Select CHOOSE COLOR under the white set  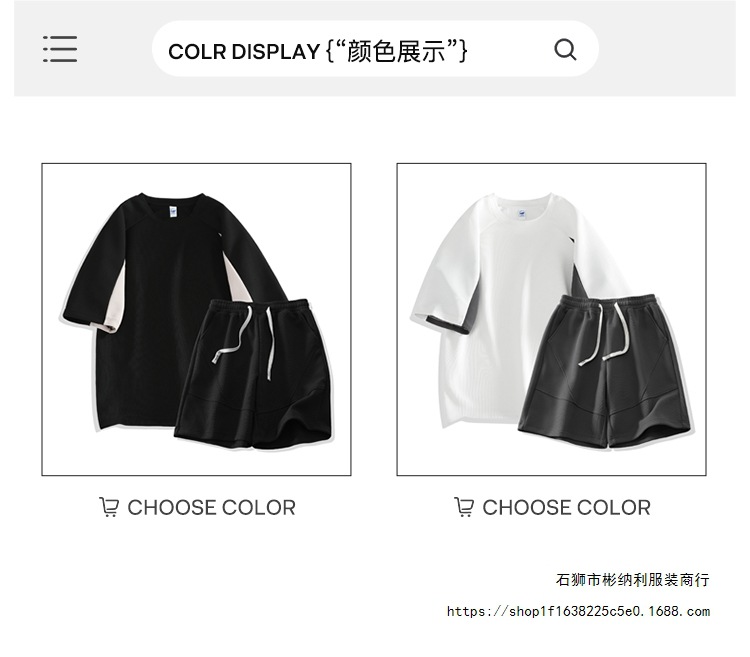click(566, 507)
